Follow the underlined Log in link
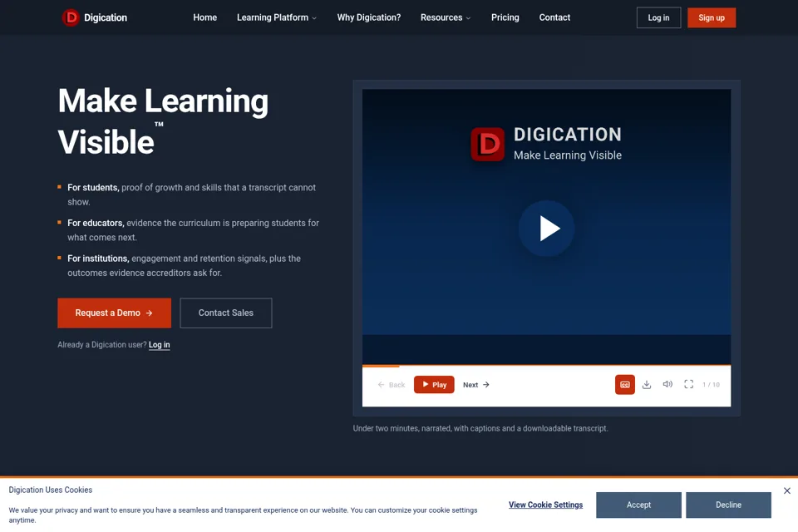798x532 pixels. pos(159,345)
